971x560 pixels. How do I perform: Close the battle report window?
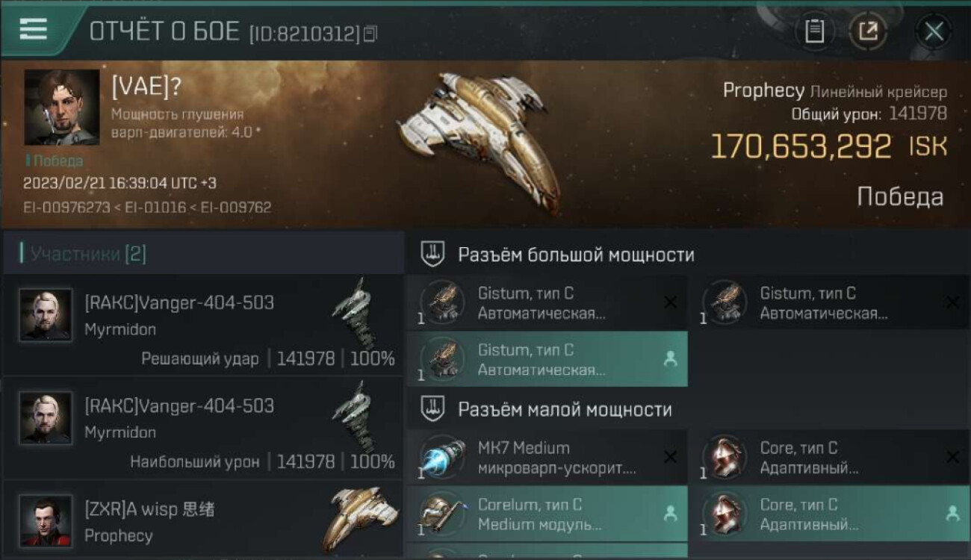coord(934,31)
